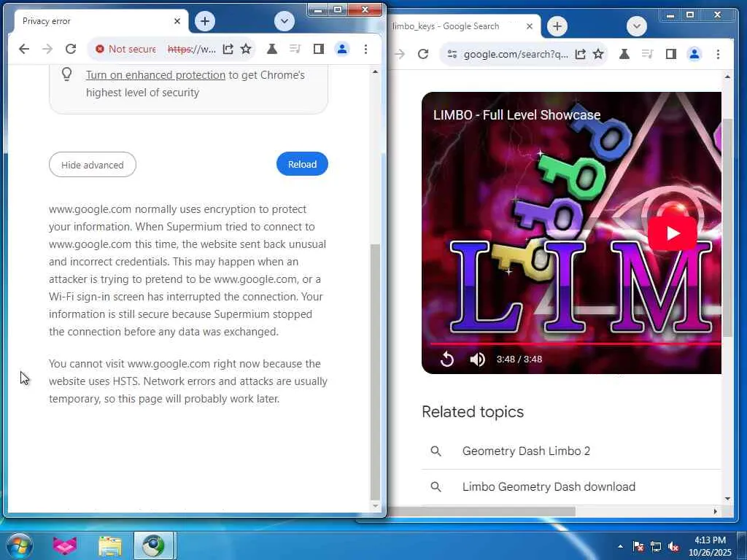The image size is (747, 560).
Task: Open three-dot menu in Privacy error window
Action: tap(365, 49)
